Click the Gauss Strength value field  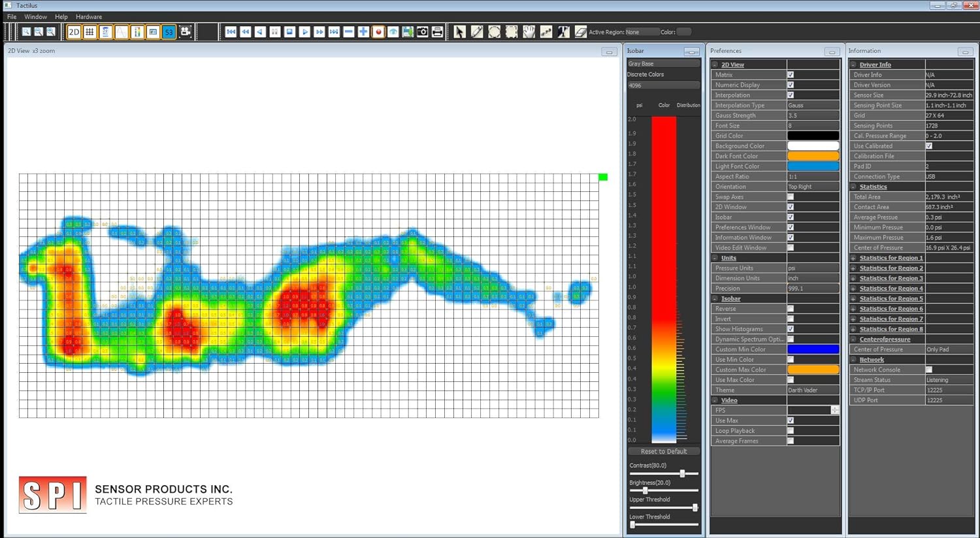[x=813, y=116]
